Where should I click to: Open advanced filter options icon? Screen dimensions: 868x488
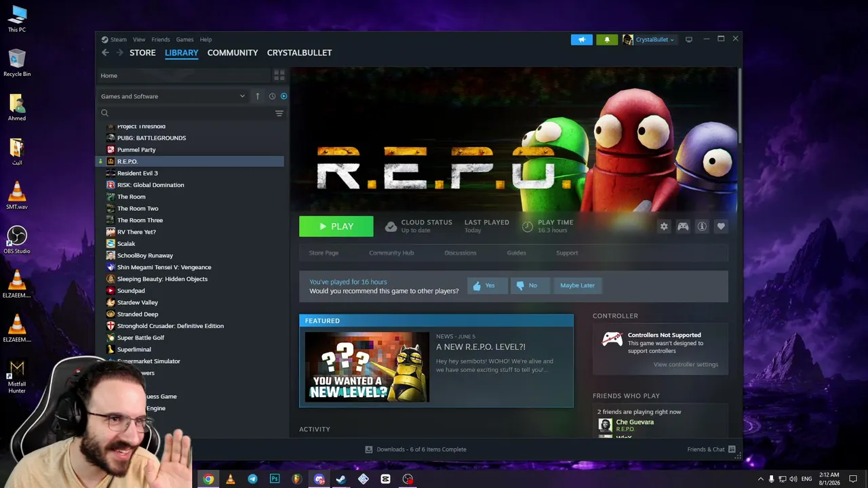pyautogui.click(x=279, y=113)
